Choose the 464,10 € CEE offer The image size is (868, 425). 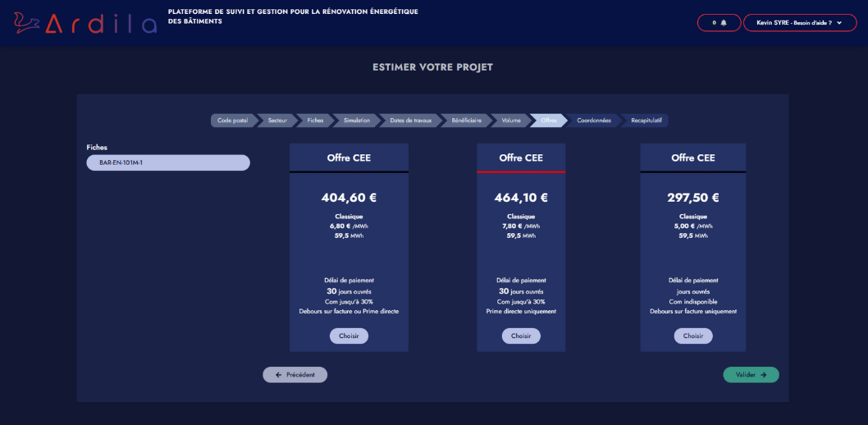click(521, 336)
